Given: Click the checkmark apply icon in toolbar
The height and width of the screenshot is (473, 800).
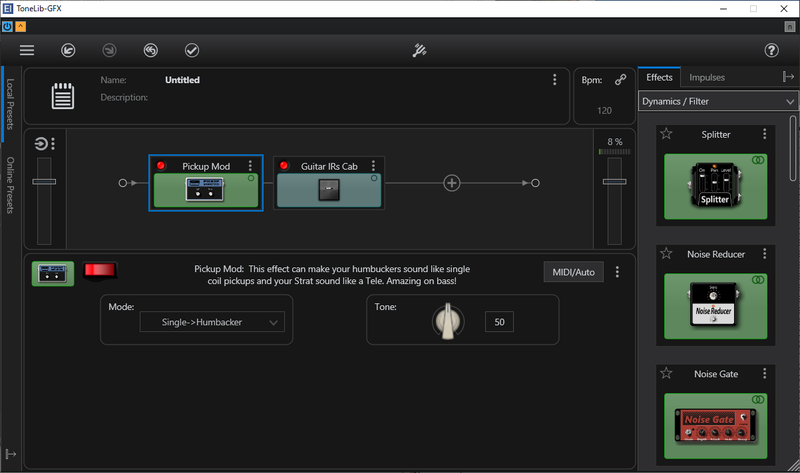Looking at the screenshot, I should (x=192, y=50).
